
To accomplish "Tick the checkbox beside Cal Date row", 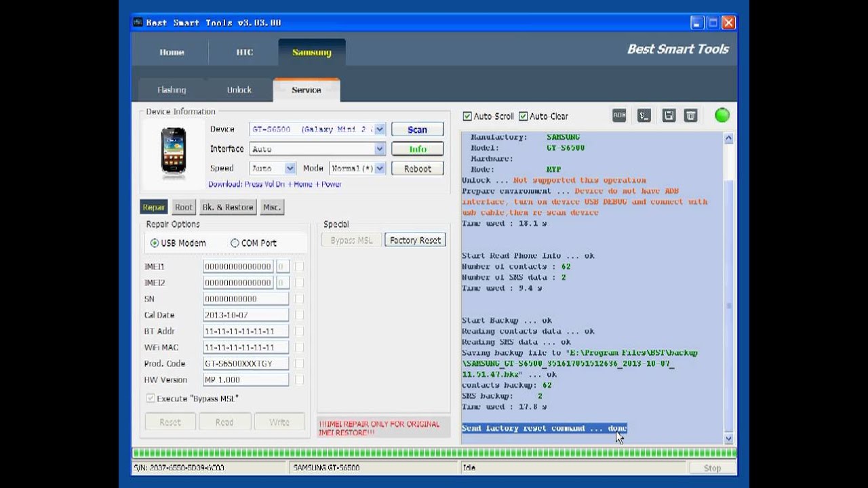I will pos(299,315).
